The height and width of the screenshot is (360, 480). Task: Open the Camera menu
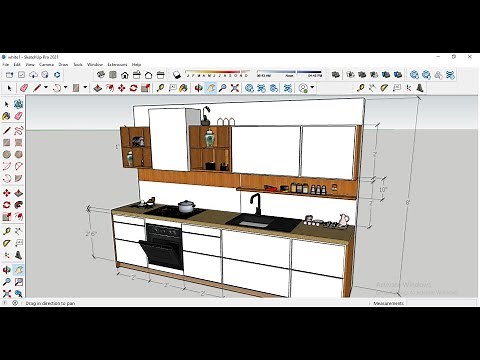pyautogui.click(x=47, y=64)
